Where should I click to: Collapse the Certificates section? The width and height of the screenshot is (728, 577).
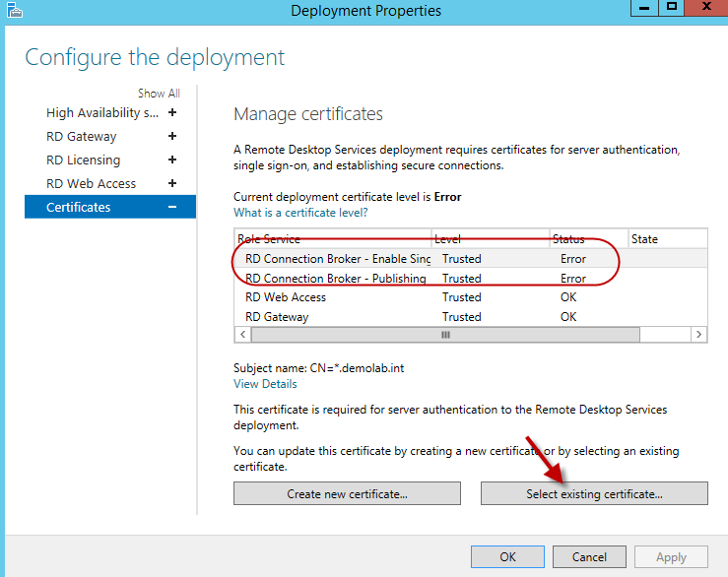tap(172, 207)
